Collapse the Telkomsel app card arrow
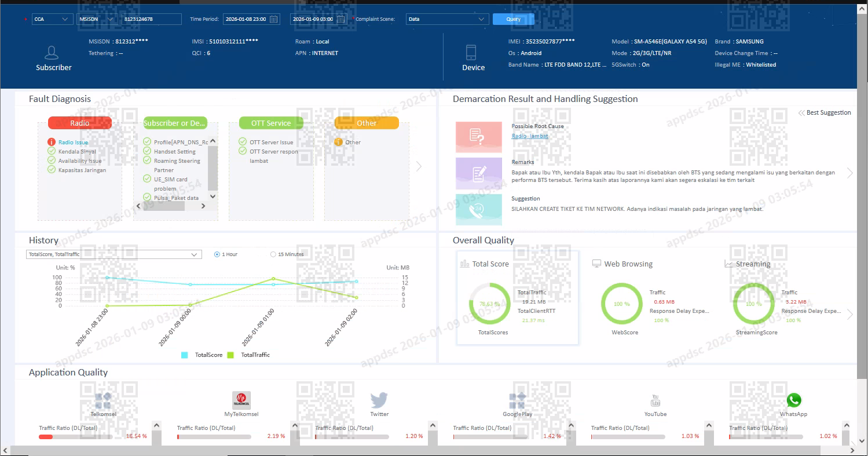Viewport: 868px width, 456px height. (156, 426)
